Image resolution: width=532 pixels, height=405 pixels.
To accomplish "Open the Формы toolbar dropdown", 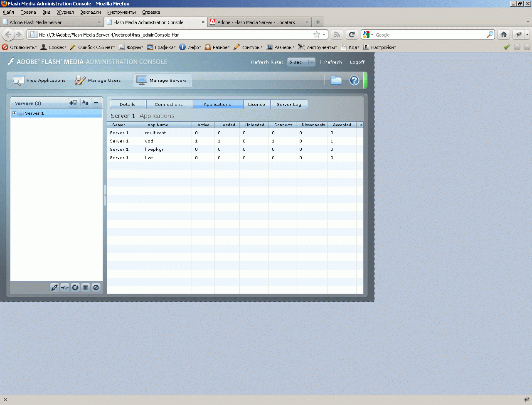I will point(131,47).
